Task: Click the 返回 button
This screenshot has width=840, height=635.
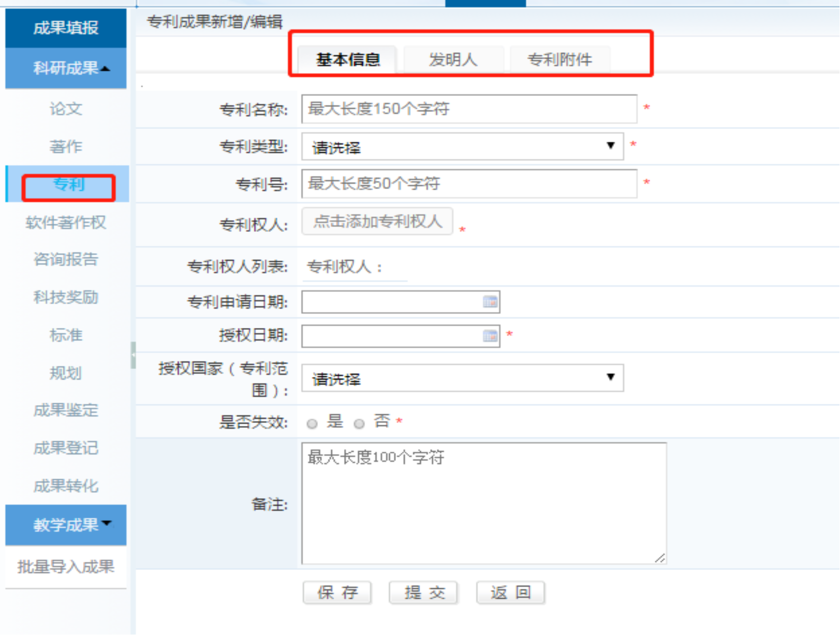Action: (511, 592)
